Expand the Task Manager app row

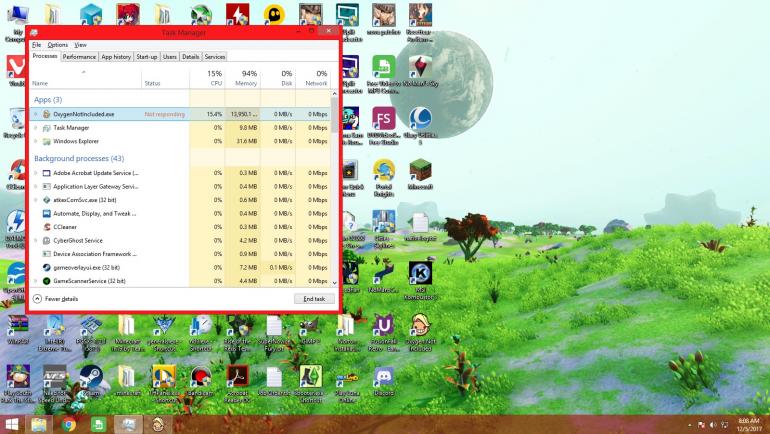[x=36, y=128]
